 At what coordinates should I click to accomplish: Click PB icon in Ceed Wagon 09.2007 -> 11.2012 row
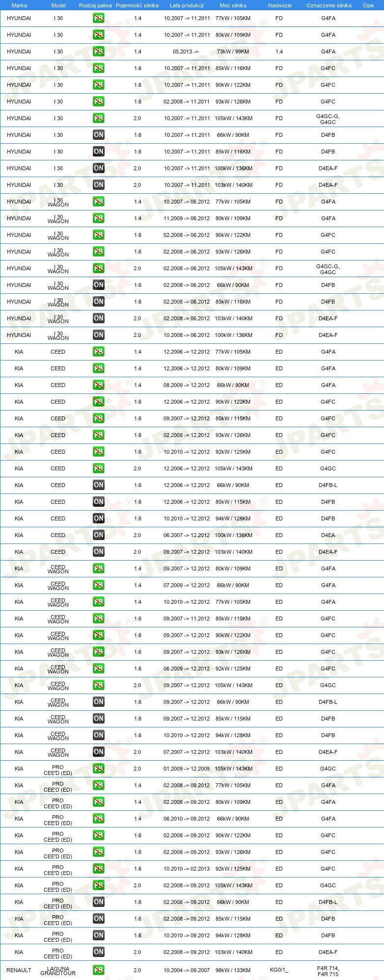click(x=99, y=619)
